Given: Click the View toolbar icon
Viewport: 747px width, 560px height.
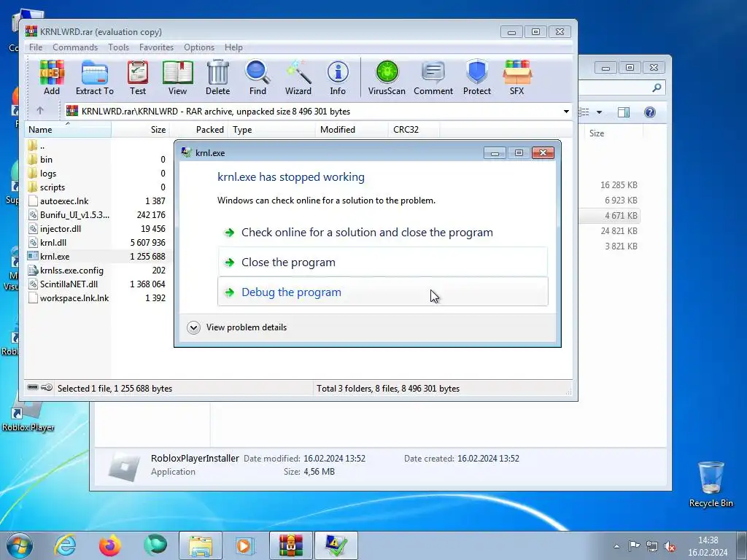Looking at the screenshot, I should click(x=177, y=77).
